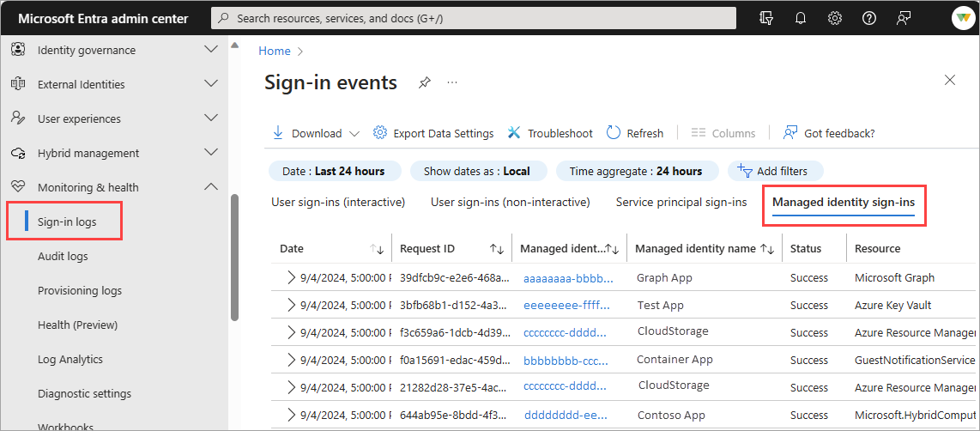Viewport: 980px width, 431px height.
Task: Click the search resources input field
Action: 474,18
